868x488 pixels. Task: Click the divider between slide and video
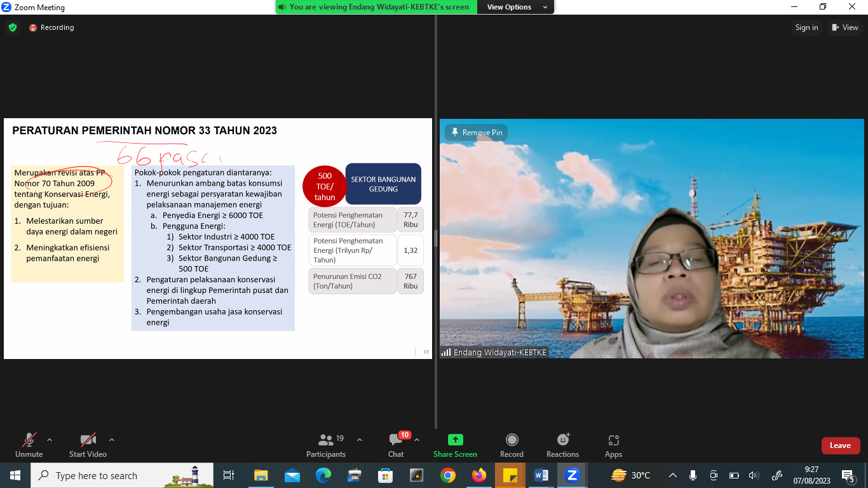coord(435,238)
